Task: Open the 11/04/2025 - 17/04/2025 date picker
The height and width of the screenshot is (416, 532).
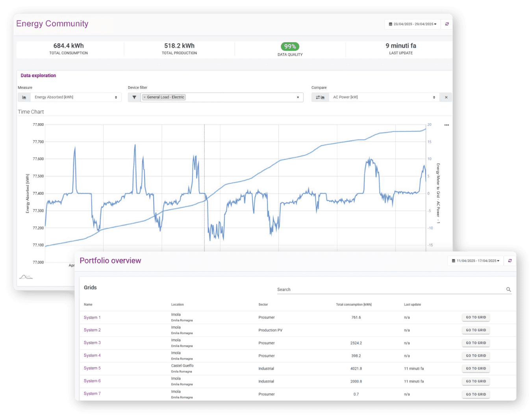Action: (475, 261)
